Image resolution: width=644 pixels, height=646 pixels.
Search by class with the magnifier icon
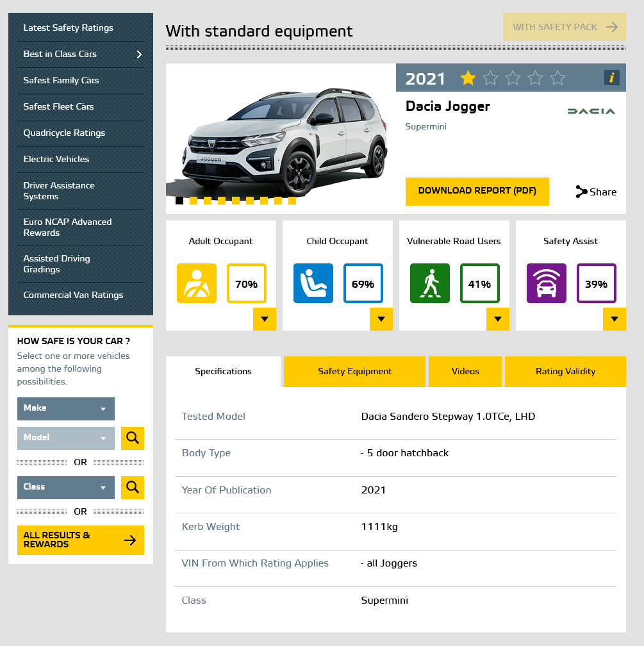[x=132, y=487]
